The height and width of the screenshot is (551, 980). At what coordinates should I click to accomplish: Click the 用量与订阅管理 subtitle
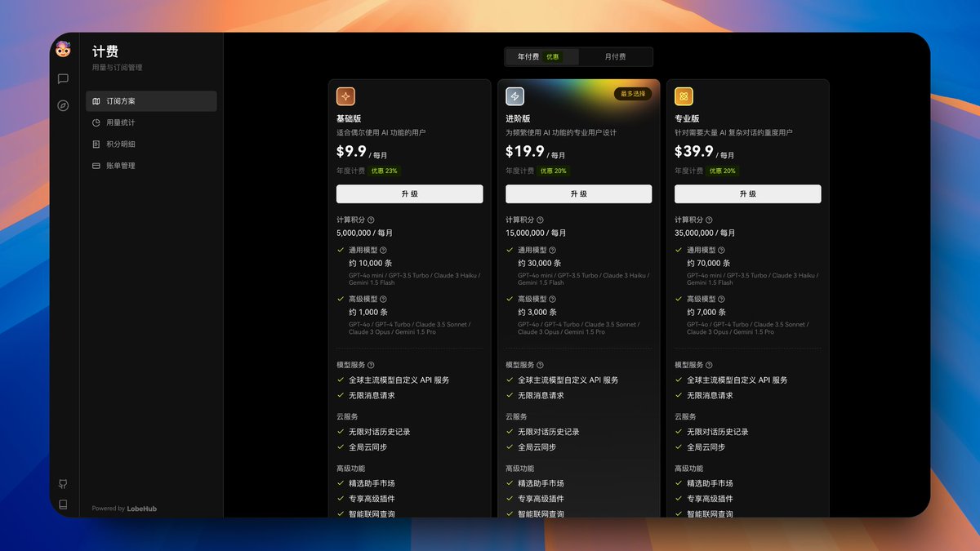coord(117,68)
